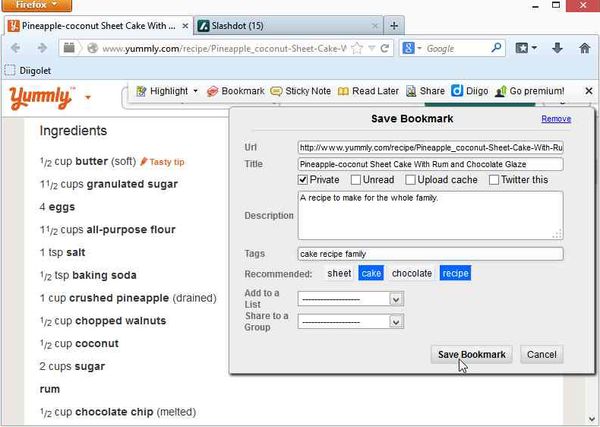This screenshot has width=600, height=427.
Task: Click Go premium! in Diigo toolbar
Action: tap(529, 91)
